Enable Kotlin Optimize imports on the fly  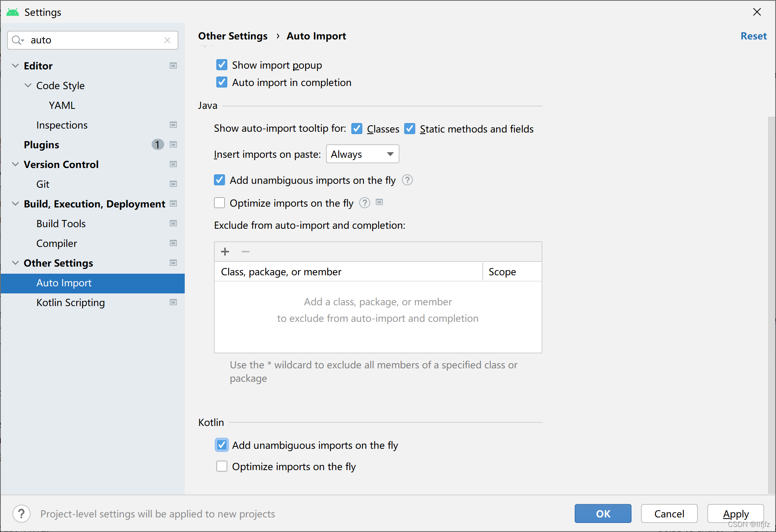pyautogui.click(x=222, y=467)
